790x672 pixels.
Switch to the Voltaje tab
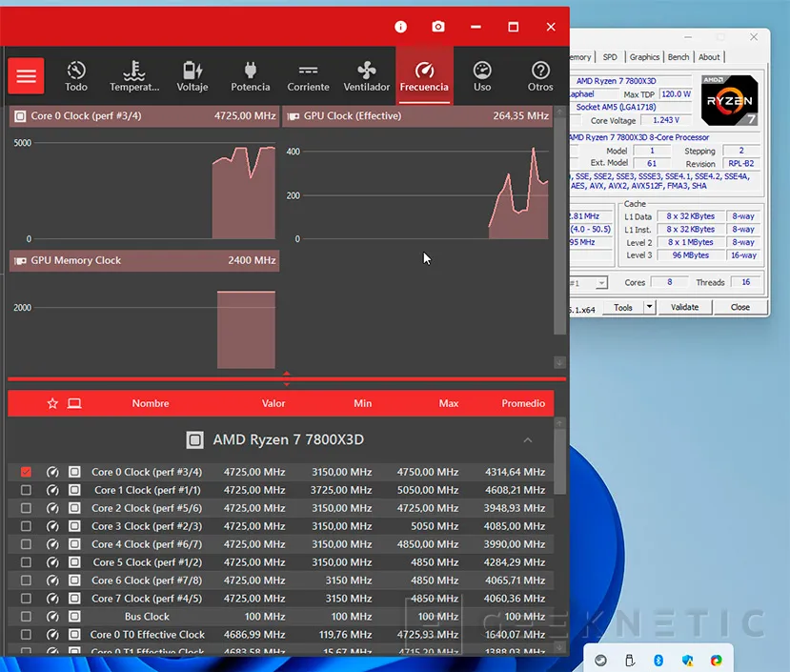coord(192,76)
